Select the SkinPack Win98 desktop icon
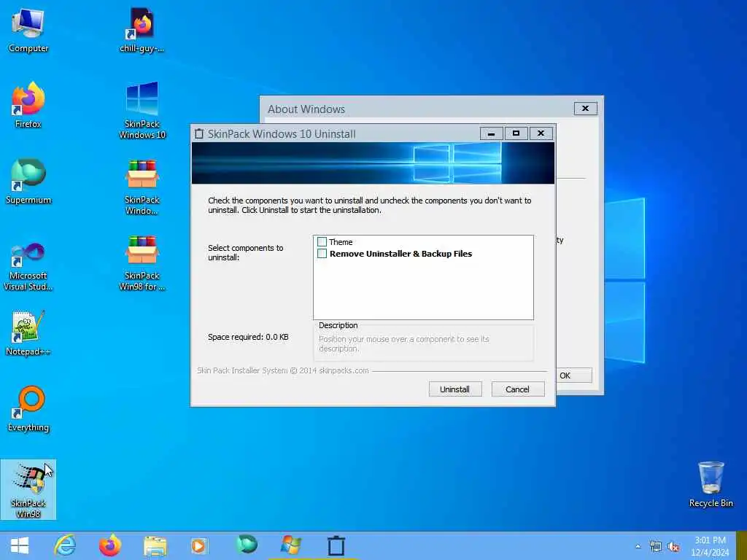The image size is (747, 560). click(x=28, y=489)
